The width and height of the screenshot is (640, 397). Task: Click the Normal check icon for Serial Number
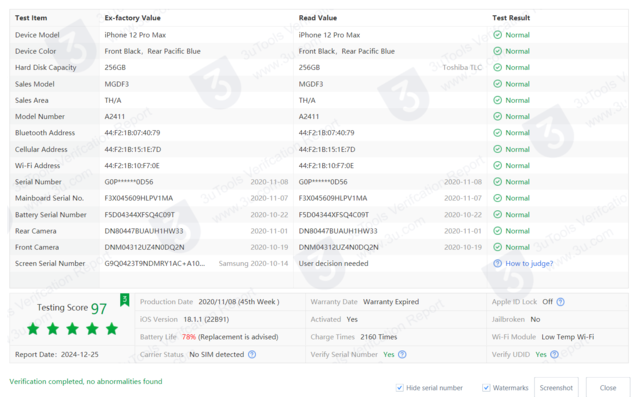pos(497,182)
